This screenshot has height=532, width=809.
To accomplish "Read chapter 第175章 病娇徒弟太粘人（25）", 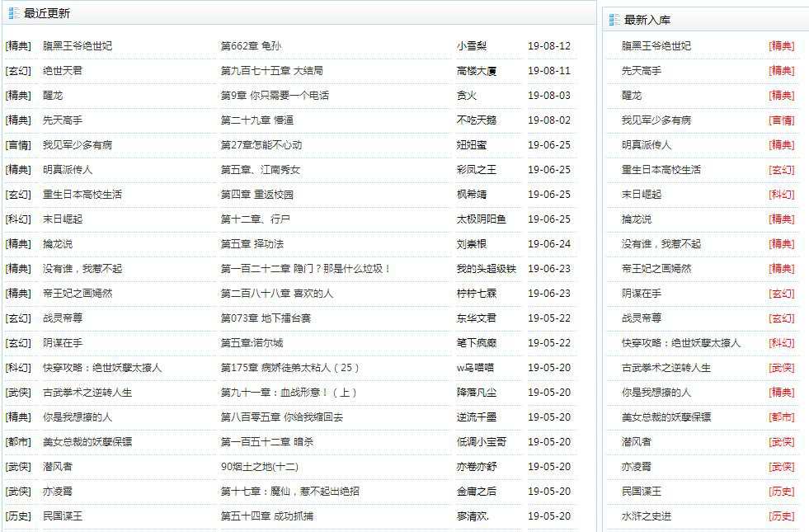I will (289, 368).
